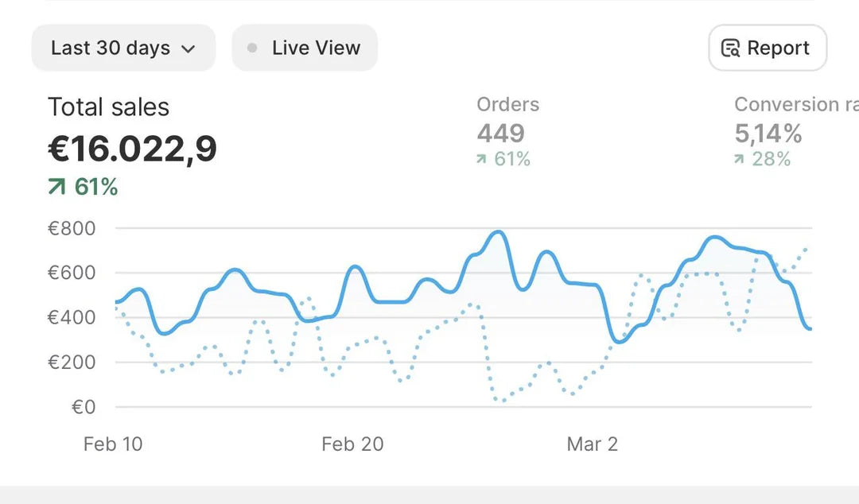This screenshot has width=859, height=504.
Task: Select the Conversion rate metric tab
Action: pos(795,104)
